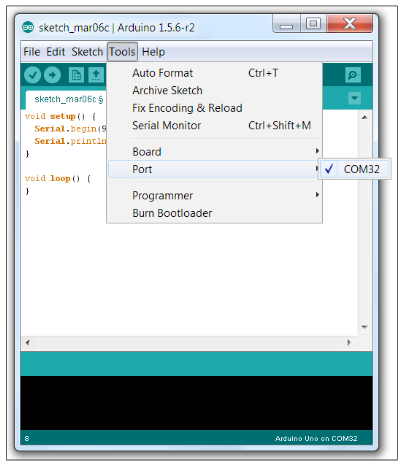
Task: Minimize the Arduino window
Action: pos(286,24)
